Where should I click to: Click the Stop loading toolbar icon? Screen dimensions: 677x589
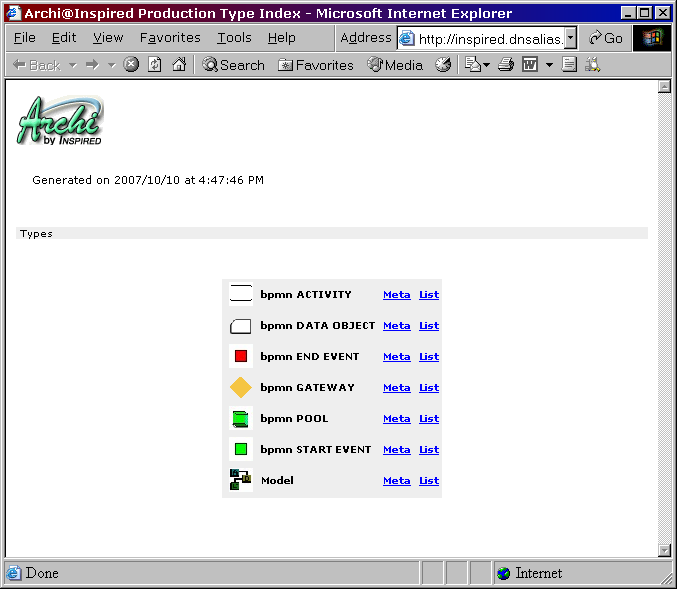click(131, 65)
